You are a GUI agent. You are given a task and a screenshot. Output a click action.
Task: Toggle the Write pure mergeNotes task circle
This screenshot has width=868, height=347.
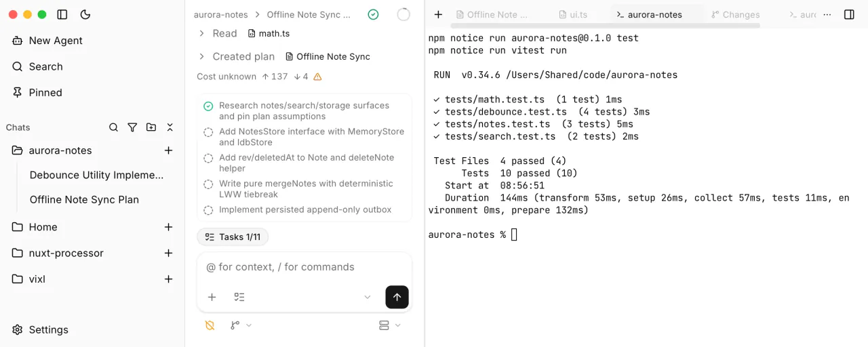[208, 184]
